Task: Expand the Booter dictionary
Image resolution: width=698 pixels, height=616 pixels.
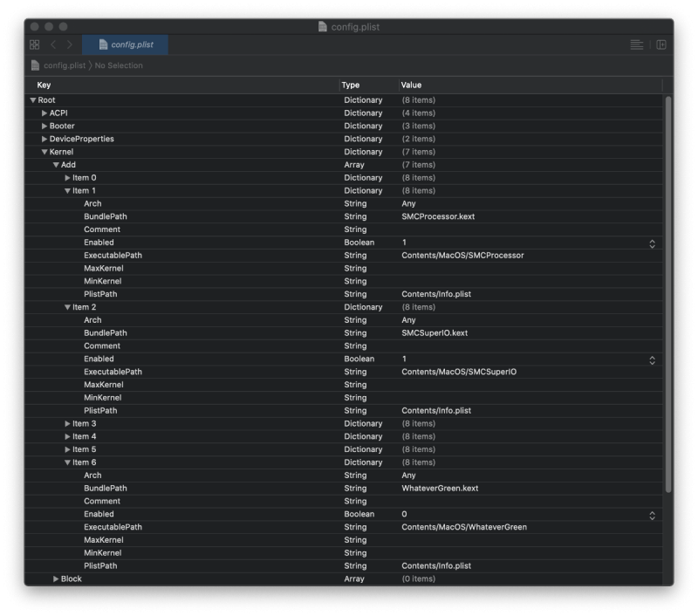Action: pos(44,126)
